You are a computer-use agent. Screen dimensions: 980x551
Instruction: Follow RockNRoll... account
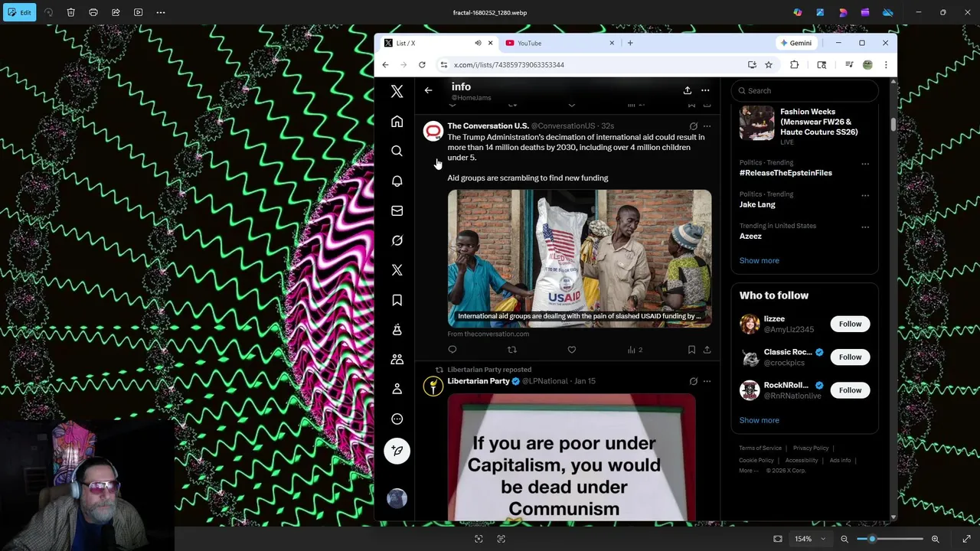pos(850,390)
